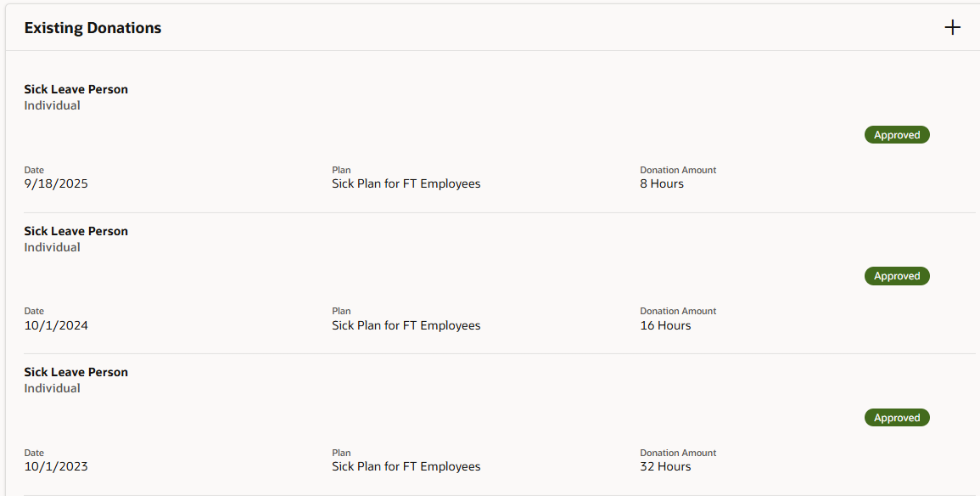Click the Approved badge for the 32 Hours donation
Viewport: 980px width, 496px height.
(897, 418)
